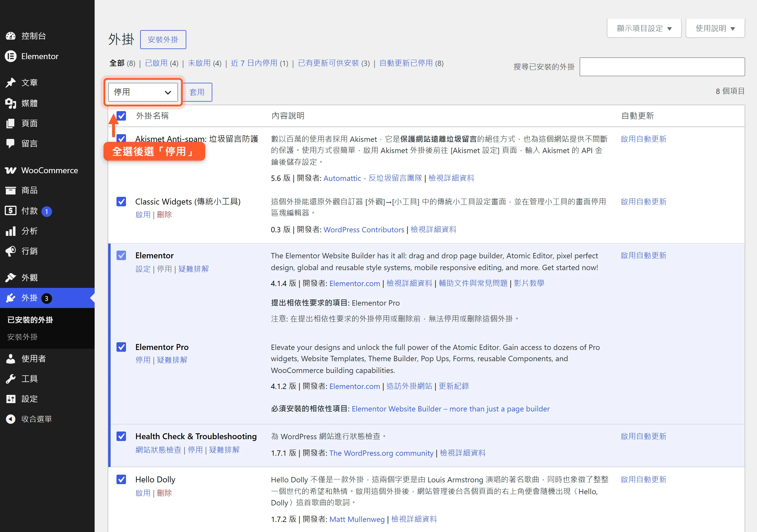Filter by 已啟用 (4) plugins
The height and width of the screenshot is (532, 757).
(x=161, y=63)
